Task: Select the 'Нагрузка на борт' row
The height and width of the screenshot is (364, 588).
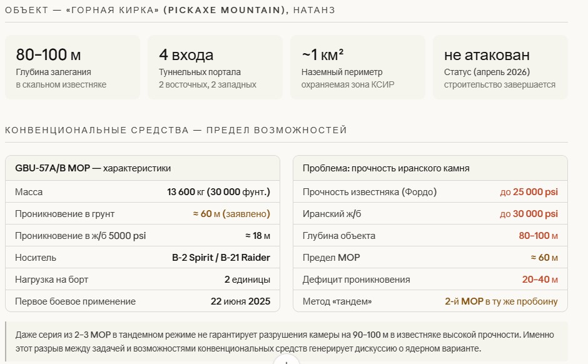Action: click(x=142, y=280)
